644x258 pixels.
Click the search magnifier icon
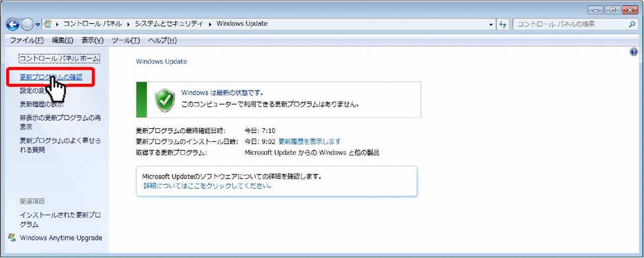coord(632,24)
